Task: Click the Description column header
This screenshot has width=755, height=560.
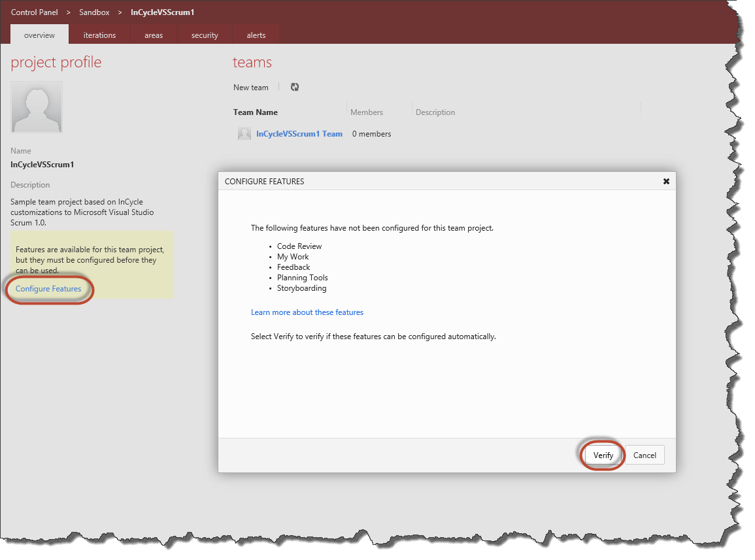Action: point(435,112)
